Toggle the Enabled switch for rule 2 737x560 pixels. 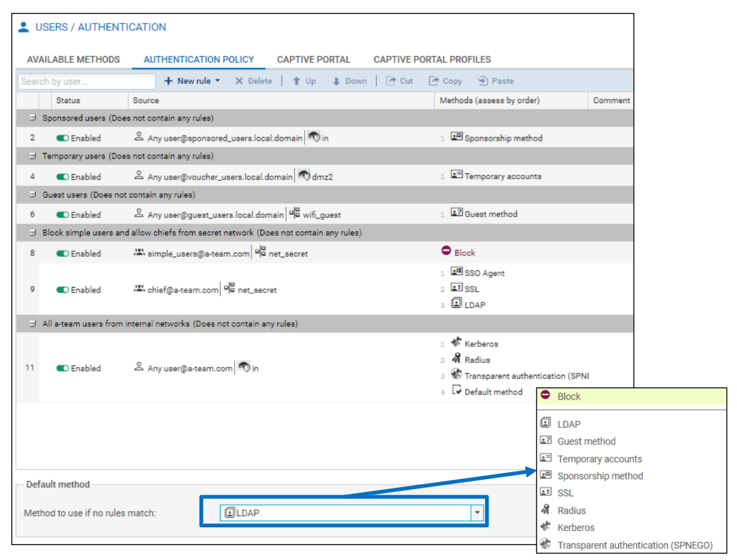click(x=62, y=138)
